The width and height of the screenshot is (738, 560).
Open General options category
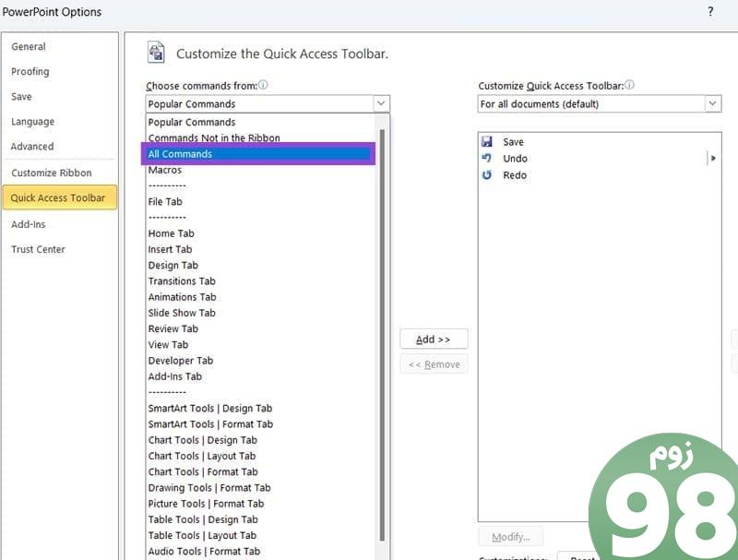click(59, 46)
